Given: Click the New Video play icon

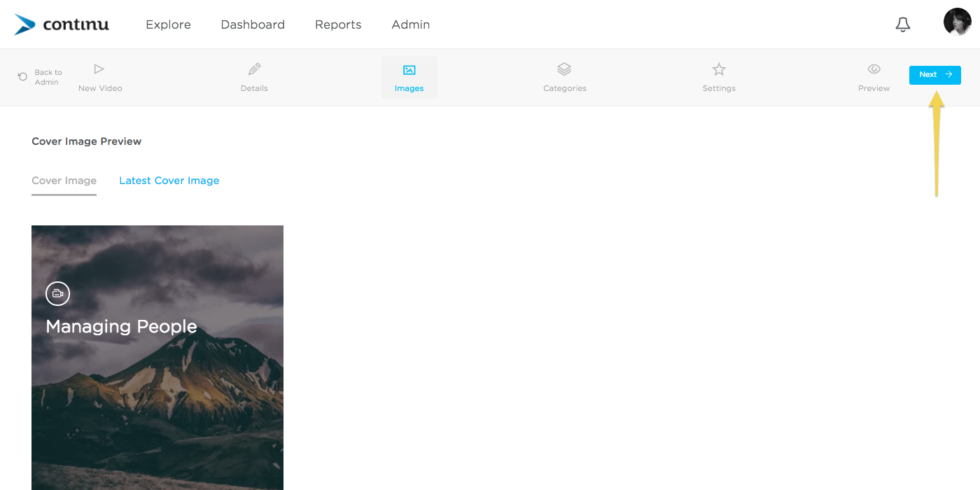Looking at the screenshot, I should tap(99, 69).
